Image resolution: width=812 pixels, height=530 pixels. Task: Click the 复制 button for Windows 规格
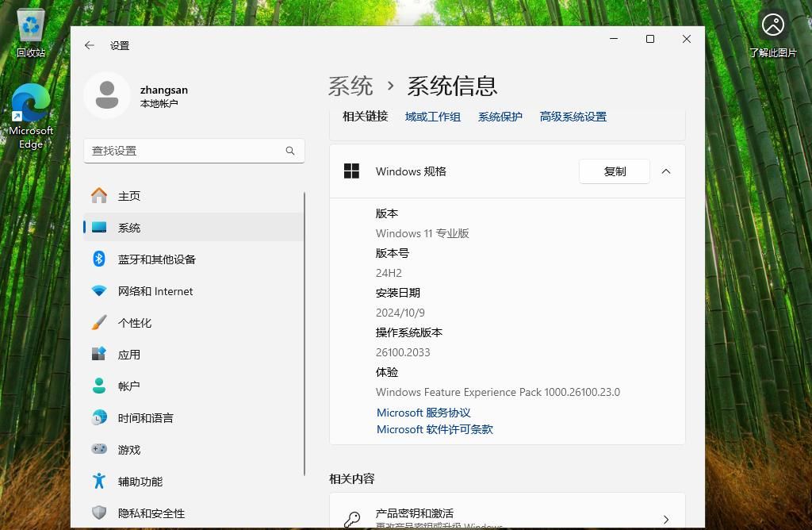click(x=614, y=171)
